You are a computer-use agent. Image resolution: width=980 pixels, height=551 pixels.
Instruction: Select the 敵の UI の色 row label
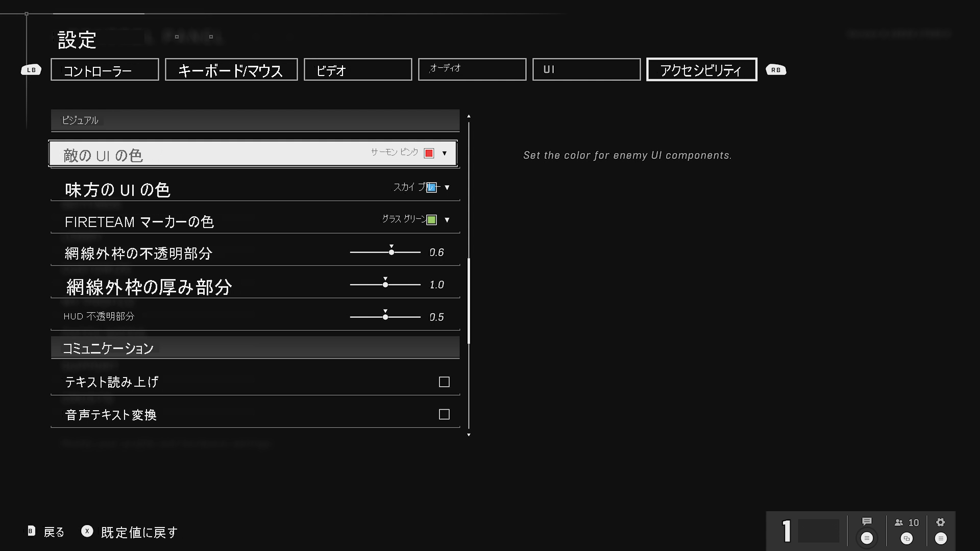[x=103, y=155]
